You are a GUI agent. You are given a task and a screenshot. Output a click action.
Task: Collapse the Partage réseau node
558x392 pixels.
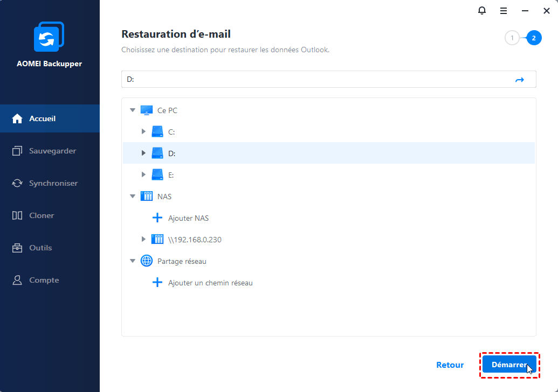point(133,261)
